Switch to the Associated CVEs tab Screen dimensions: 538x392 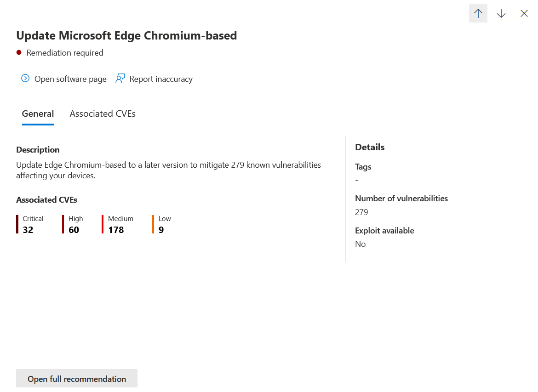tap(103, 114)
